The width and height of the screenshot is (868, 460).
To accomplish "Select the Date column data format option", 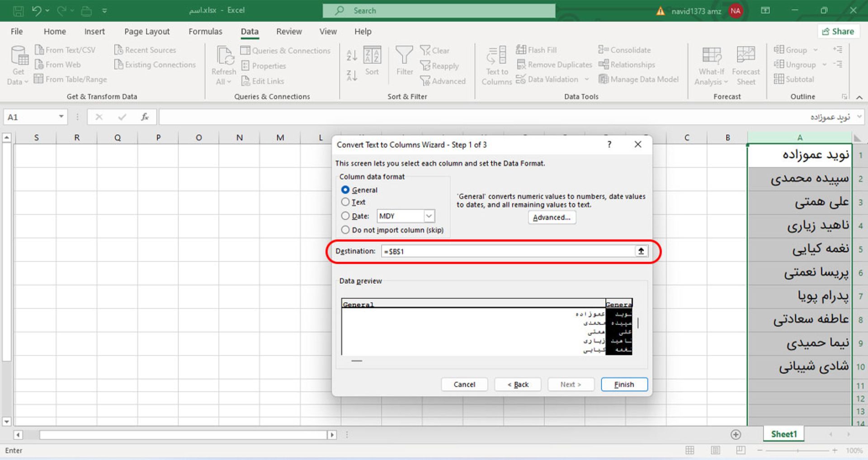I will pyautogui.click(x=346, y=216).
